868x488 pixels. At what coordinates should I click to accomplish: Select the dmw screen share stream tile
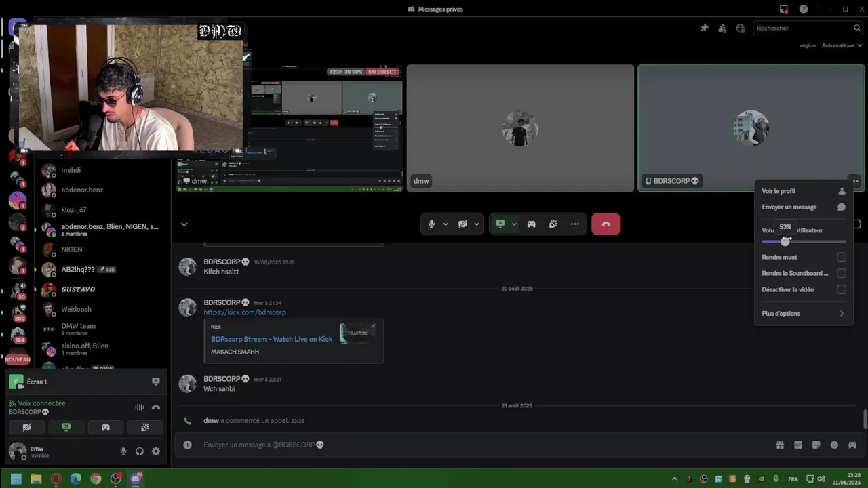click(x=290, y=128)
